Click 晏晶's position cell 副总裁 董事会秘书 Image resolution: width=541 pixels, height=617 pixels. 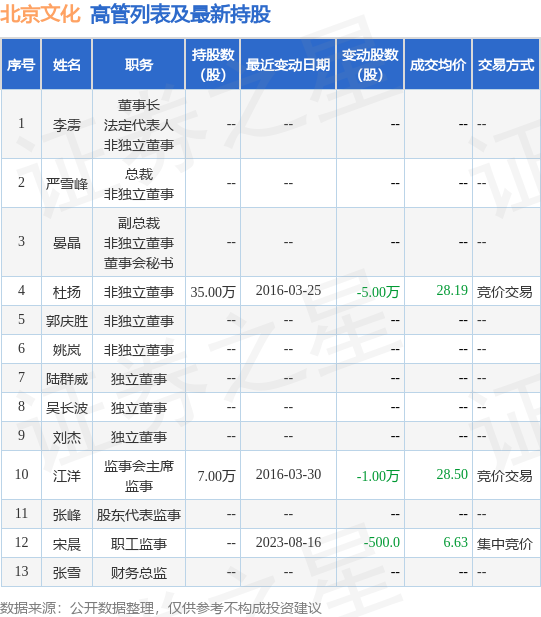[139, 242]
